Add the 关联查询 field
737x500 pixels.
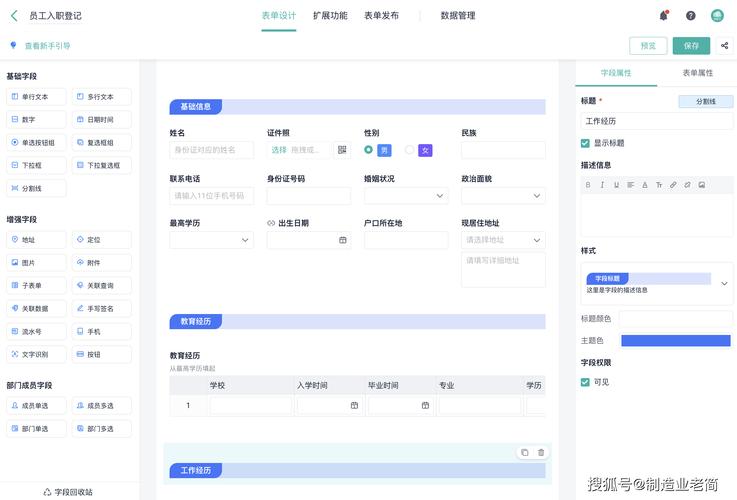(x=102, y=286)
